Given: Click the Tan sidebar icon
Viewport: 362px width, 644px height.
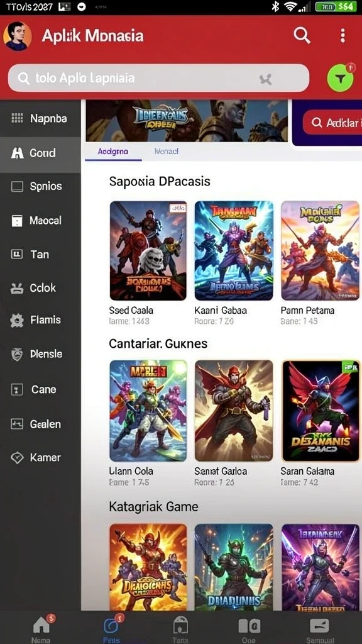Looking at the screenshot, I should click(x=17, y=255).
